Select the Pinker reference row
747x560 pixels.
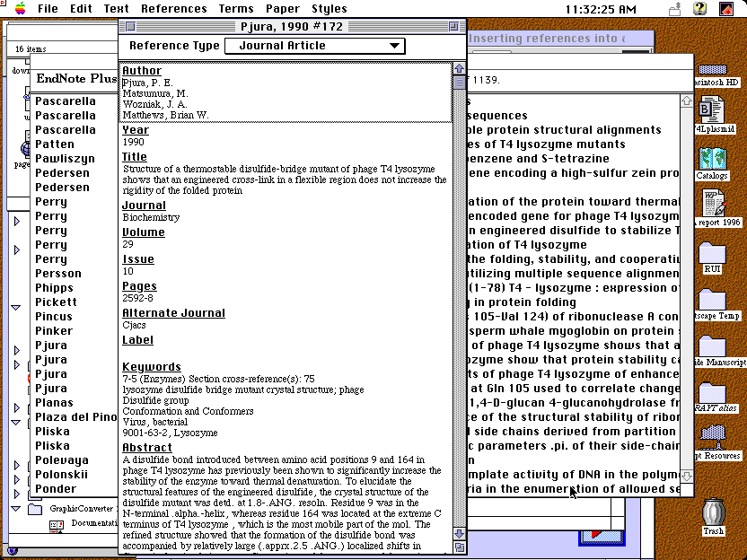[x=54, y=331]
